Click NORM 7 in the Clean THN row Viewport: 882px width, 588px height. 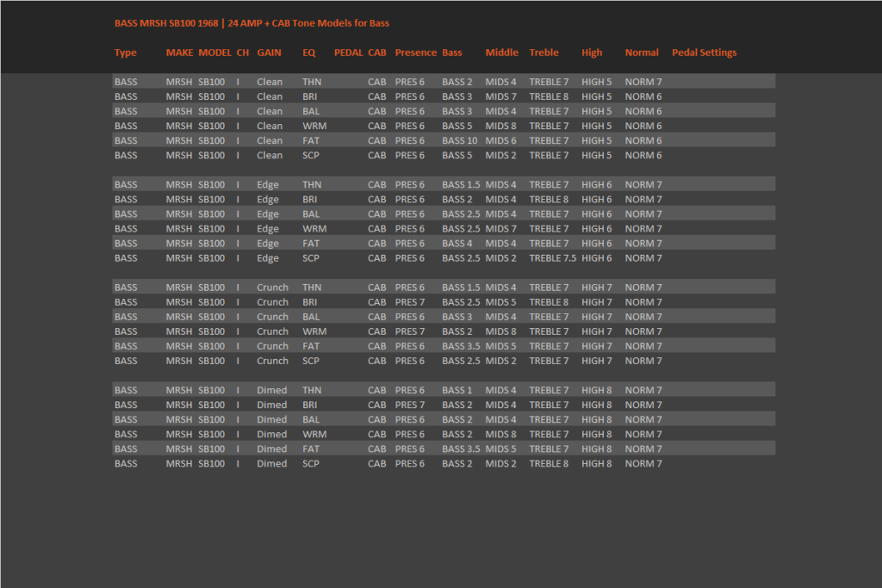(x=643, y=82)
